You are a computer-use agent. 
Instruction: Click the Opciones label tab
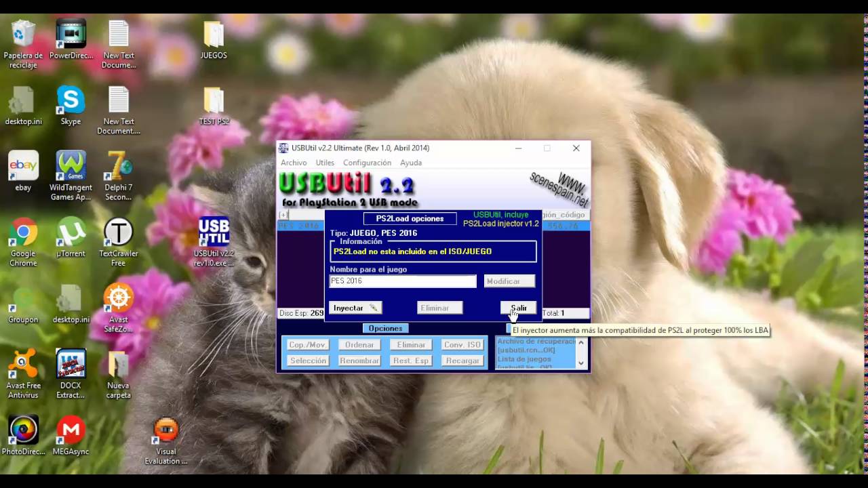point(385,328)
